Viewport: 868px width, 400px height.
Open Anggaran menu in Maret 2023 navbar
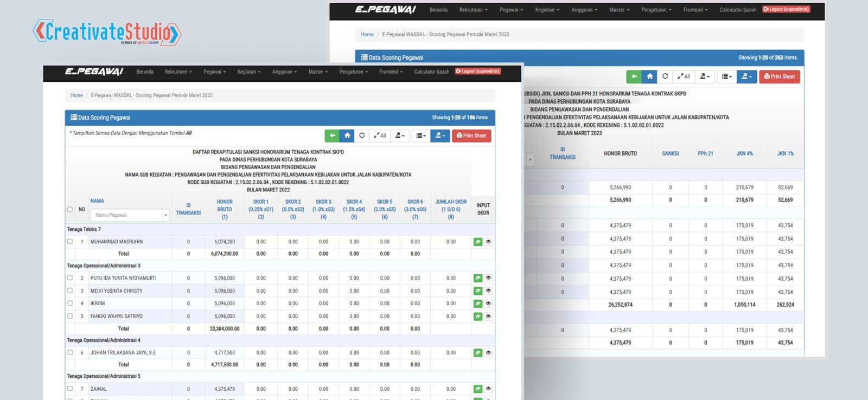click(x=584, y=10)
